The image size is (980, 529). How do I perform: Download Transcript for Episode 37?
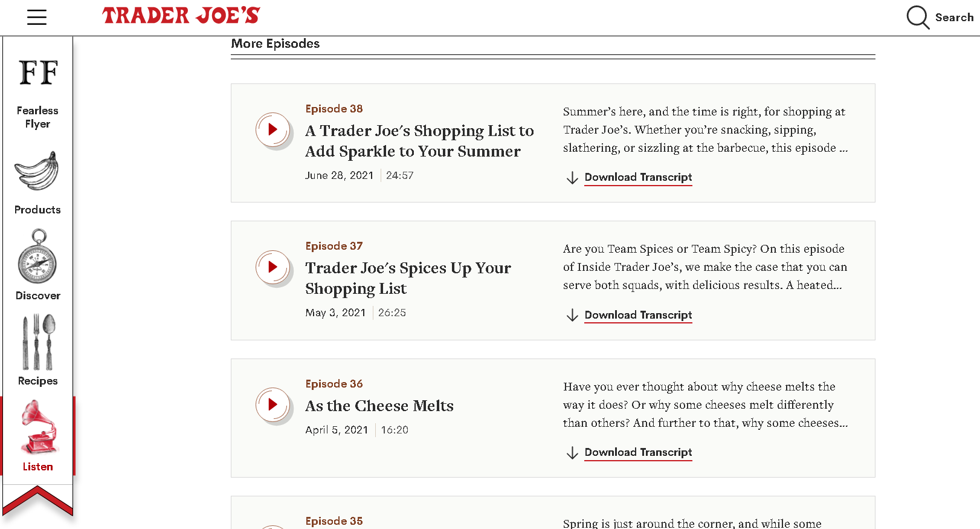[x=638, y=315]
